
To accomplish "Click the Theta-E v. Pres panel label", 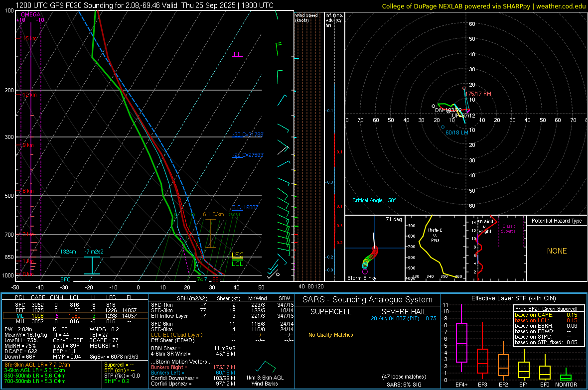I will point(435,235).
